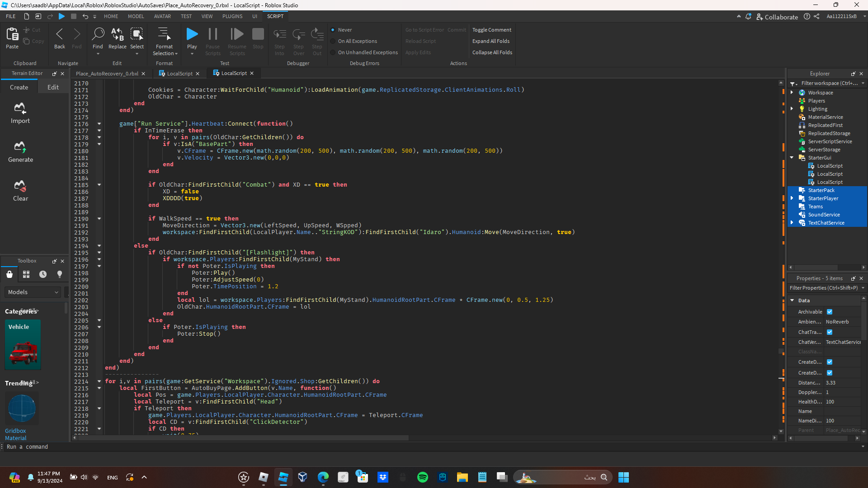Expand the StarterPlayer tree node
The image size is (868, 488).
click(792, 198)
